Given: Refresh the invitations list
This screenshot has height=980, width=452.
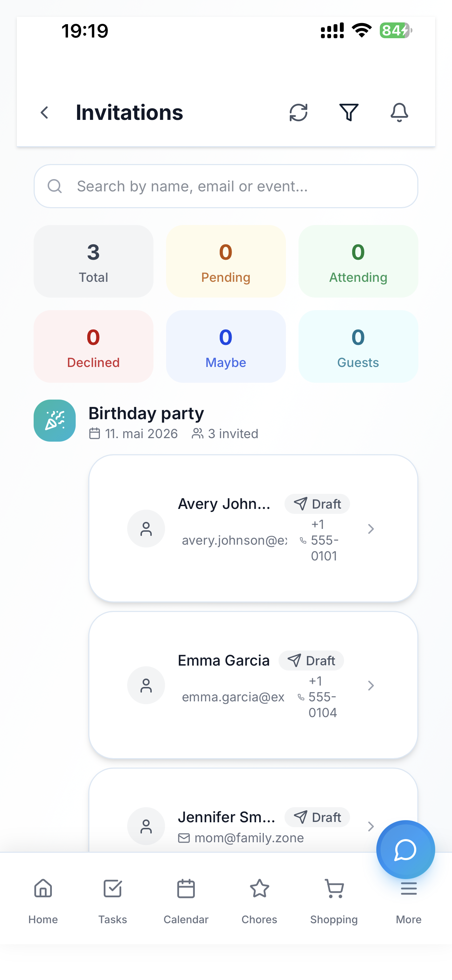Looking at the screenshot, I should [x=298, y=113].
